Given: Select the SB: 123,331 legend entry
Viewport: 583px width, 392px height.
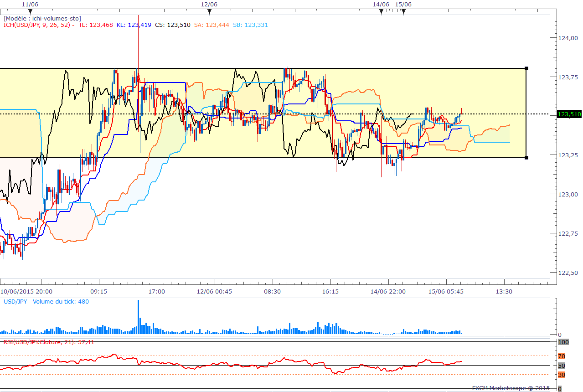Looking at the screenshot, I should coord(250,25).
